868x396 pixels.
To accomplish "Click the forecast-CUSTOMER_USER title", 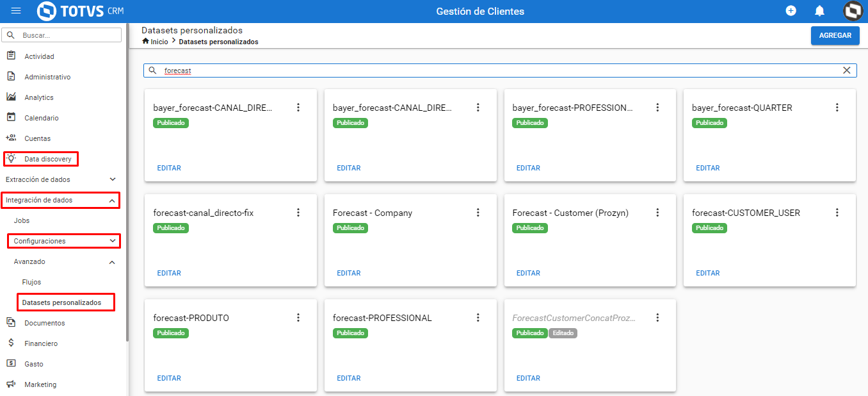I will pos(746,213).
